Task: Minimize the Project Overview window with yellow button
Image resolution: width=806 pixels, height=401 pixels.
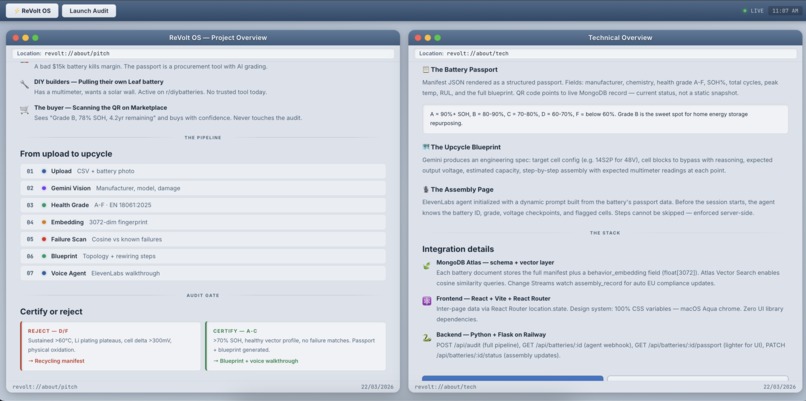Action: (25, 38)
